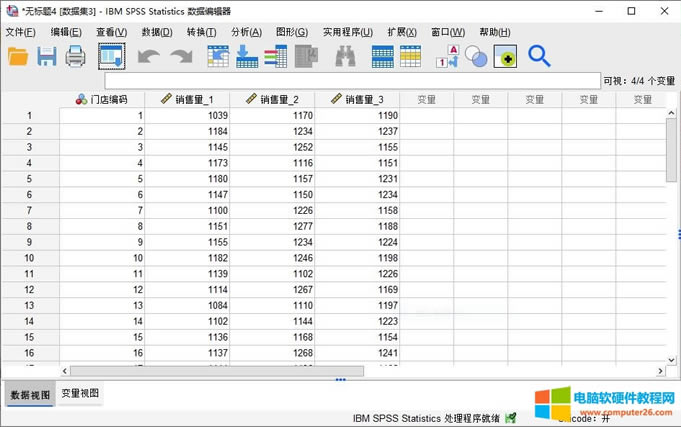The image size is (681, 427).
Task: Switch to the 变量视图 tab
Action: click(x=80, y=394)
